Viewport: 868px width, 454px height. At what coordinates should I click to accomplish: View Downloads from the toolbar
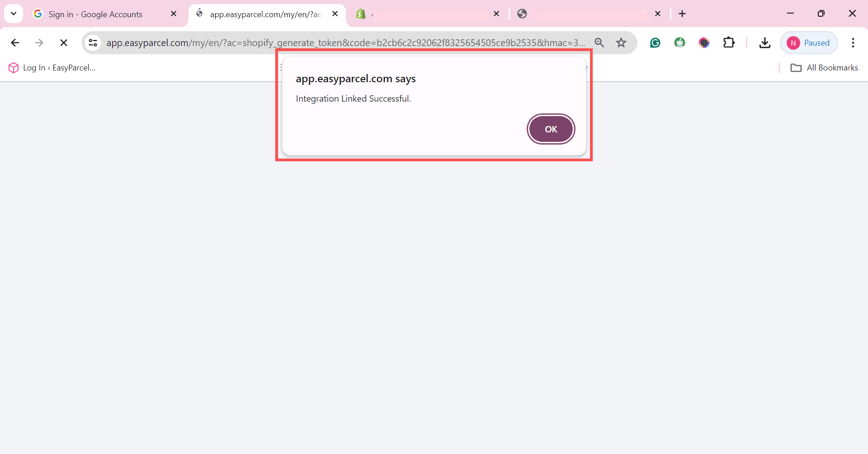[764, 42]
